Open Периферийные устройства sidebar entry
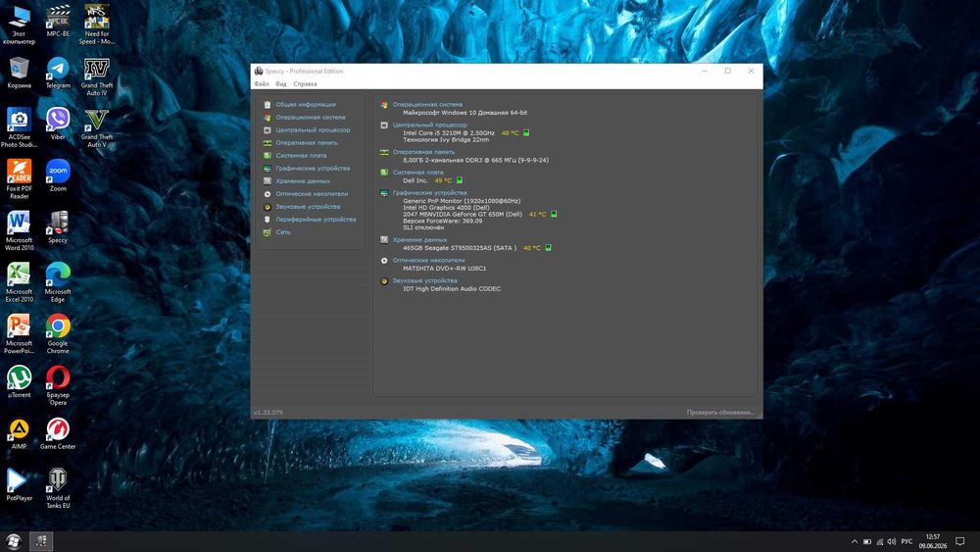The width and height of the screenshot is (980, 552). 316,220
